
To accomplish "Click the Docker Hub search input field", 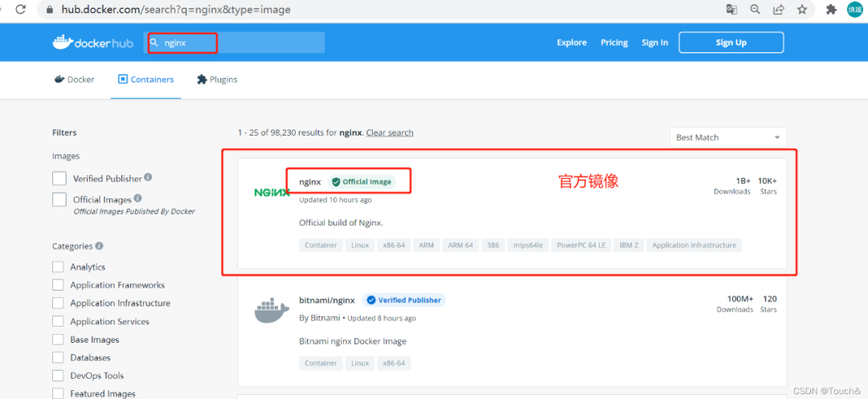I will pyautogui.click(x=234, y=43).
